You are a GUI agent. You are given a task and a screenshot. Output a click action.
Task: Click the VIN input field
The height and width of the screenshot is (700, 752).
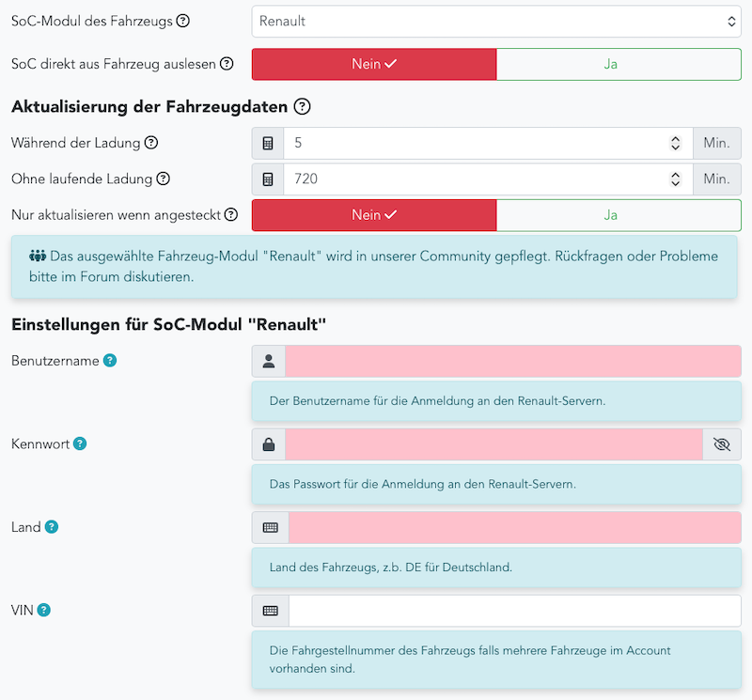click(x=514, y=611)
